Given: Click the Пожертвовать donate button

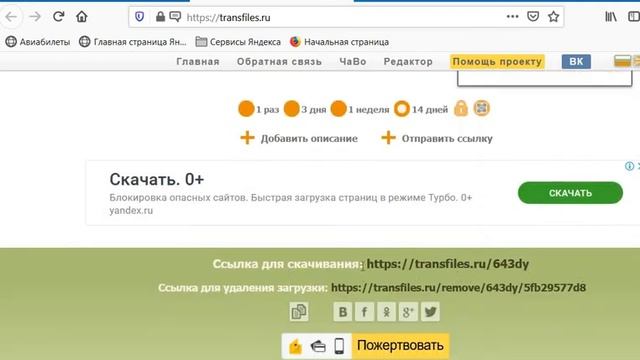Looking at the screenshot, I should 400,346.
